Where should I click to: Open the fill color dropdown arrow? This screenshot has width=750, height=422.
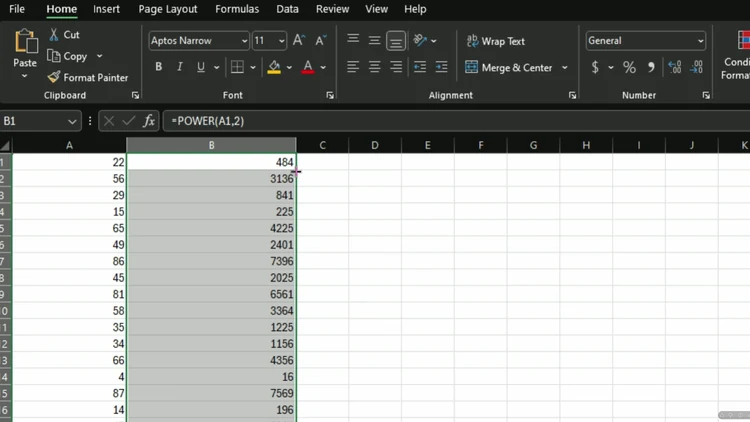point(289,67)
